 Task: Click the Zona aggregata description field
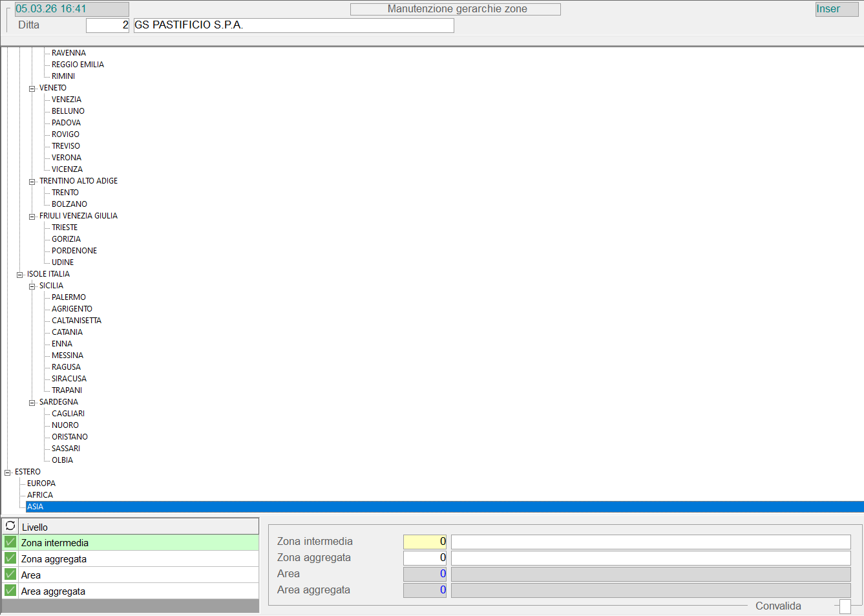click(650, 558)
